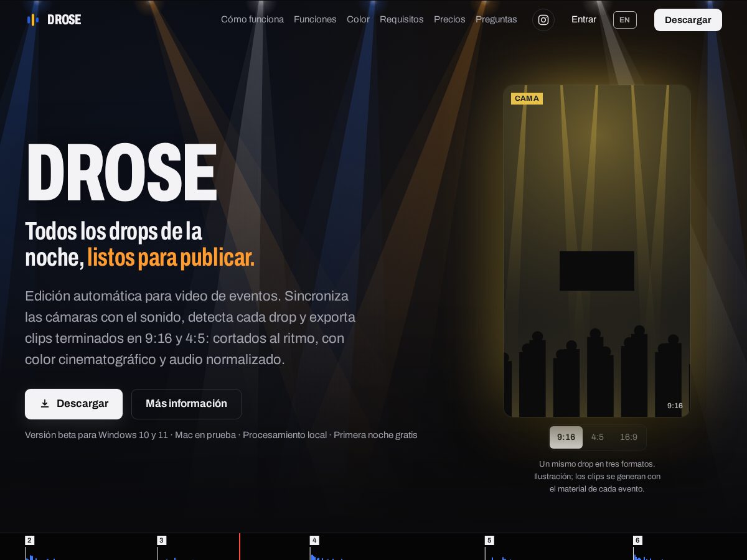The height and width of the screenshot is (560, 747).
Task: Click the Entrar login link
Action: (x=584, y=19)
